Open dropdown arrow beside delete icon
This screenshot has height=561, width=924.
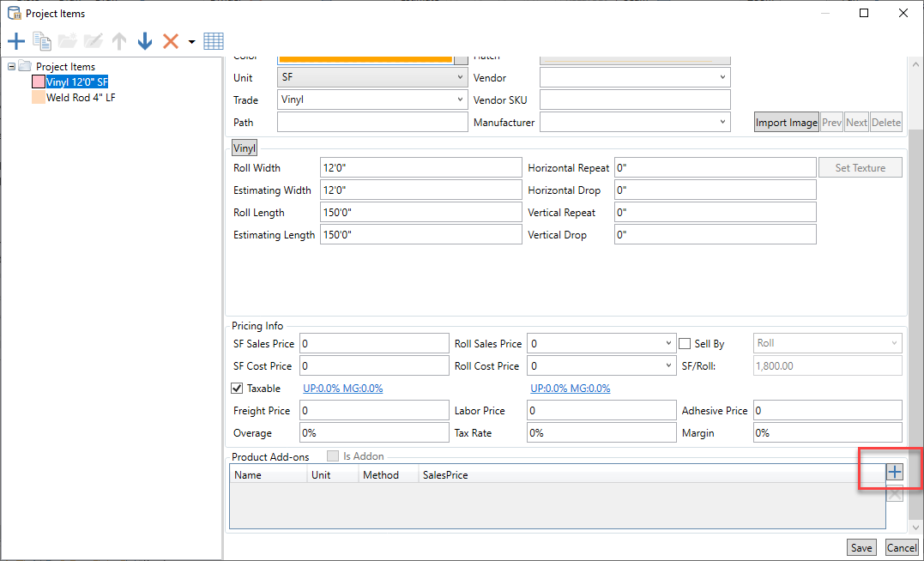pos(191,42)
